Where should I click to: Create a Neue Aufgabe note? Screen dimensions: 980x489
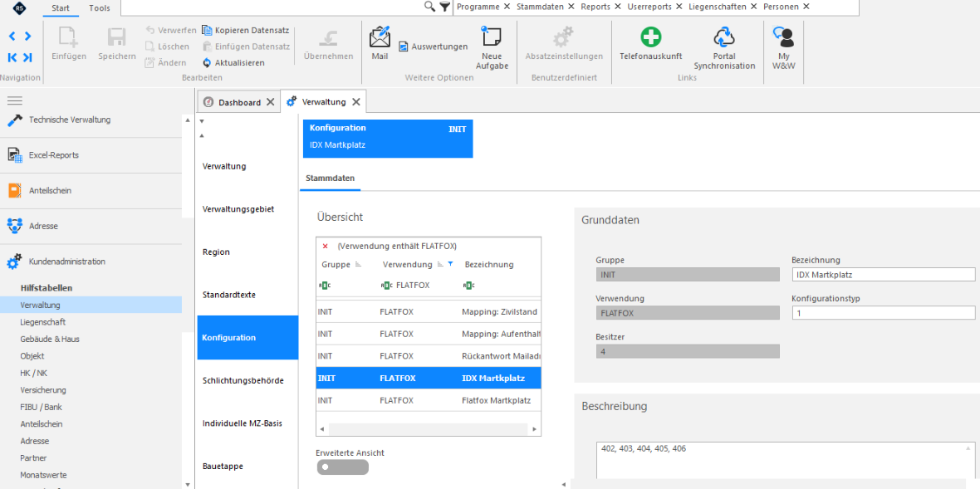tap(492, 46)
